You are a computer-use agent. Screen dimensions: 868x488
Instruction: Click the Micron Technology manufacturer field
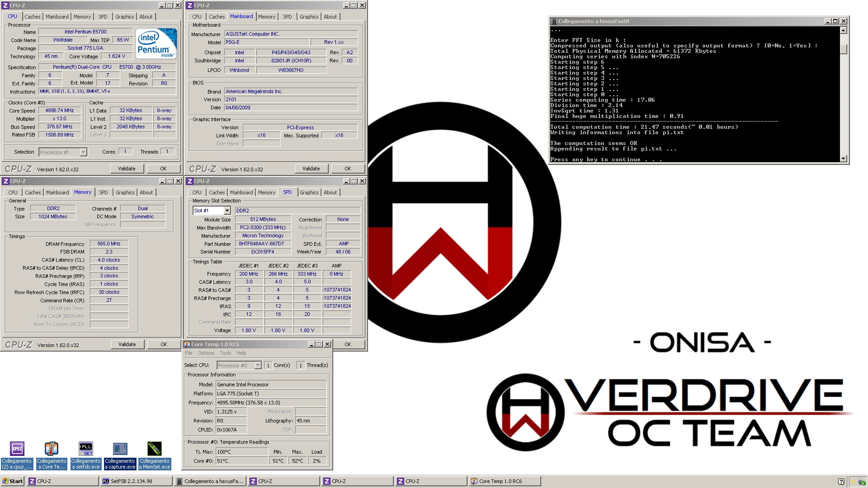tap(263, 236)
